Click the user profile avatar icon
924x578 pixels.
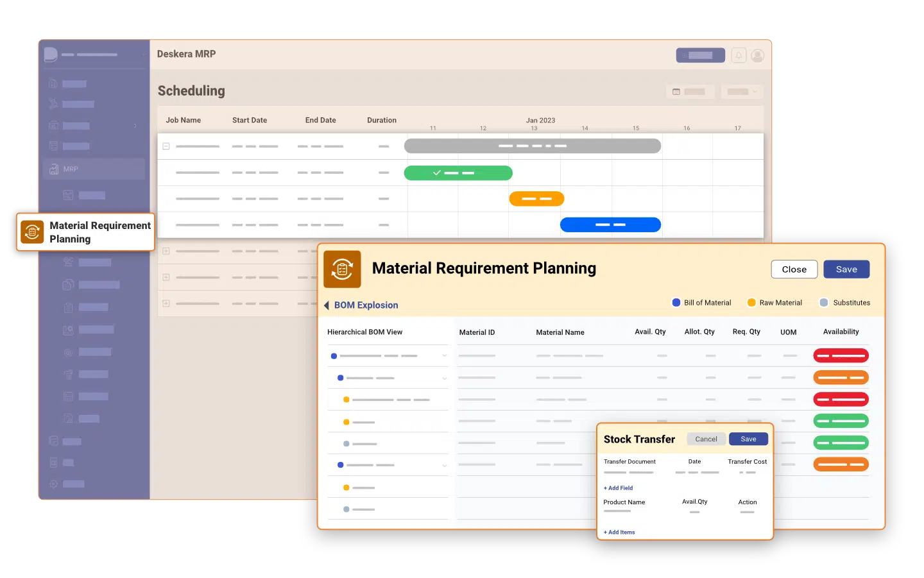click(757, 55)
